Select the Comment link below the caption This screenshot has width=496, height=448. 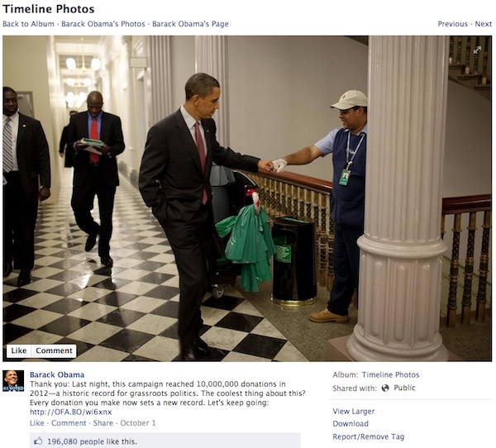pyautogui.click(x=69, y=423)
